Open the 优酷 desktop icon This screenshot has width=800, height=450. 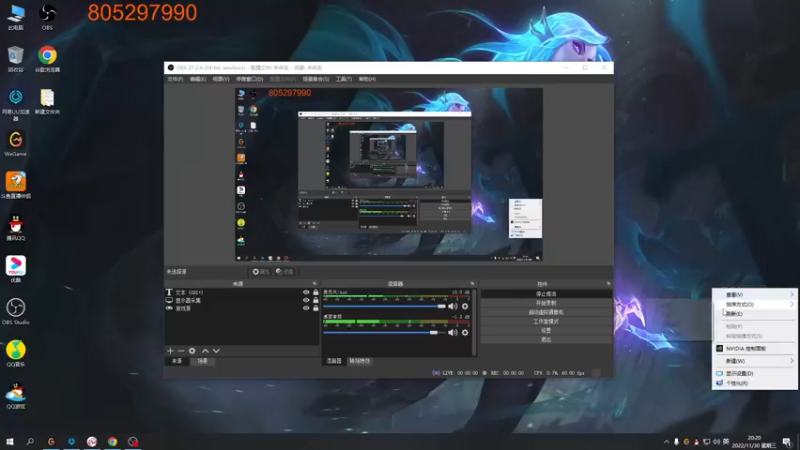16,269
